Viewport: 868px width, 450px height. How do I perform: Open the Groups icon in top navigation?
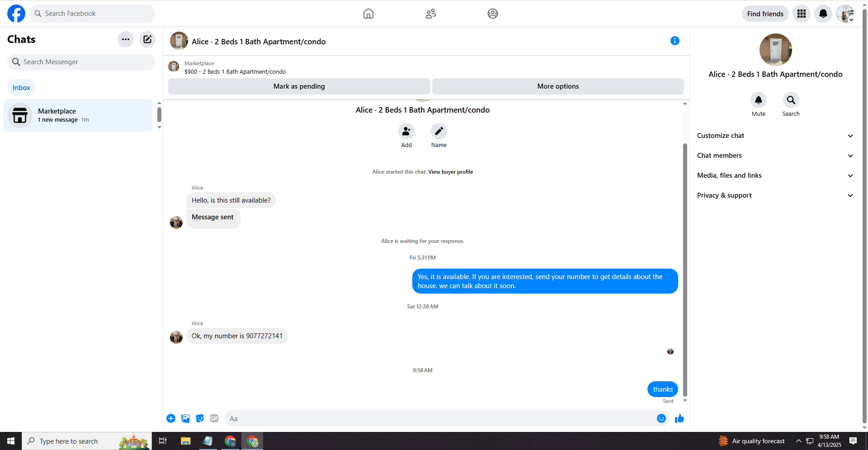pos(493,14)
